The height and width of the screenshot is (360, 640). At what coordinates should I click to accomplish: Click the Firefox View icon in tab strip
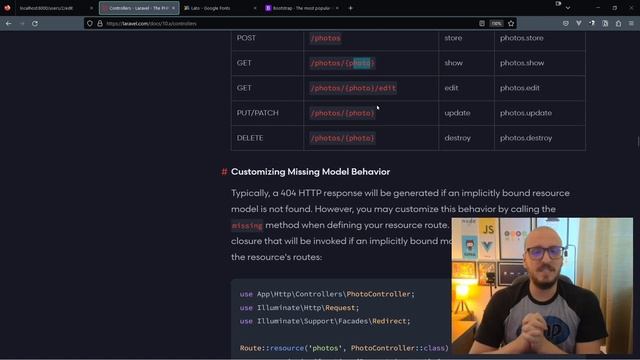7,8
